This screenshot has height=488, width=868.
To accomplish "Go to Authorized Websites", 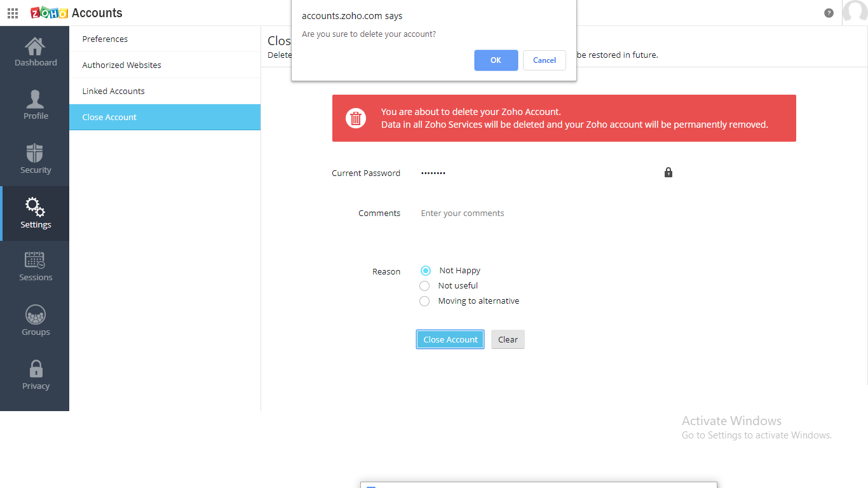I will (121, 65).
